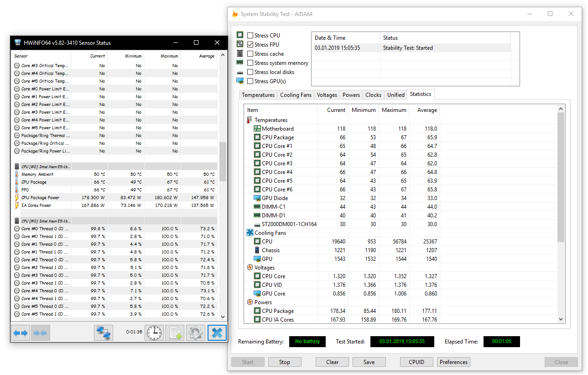The image size is (588, 375).
Task: Open the HWiNFO network computers icon
Action: click(x=104, y=333)
